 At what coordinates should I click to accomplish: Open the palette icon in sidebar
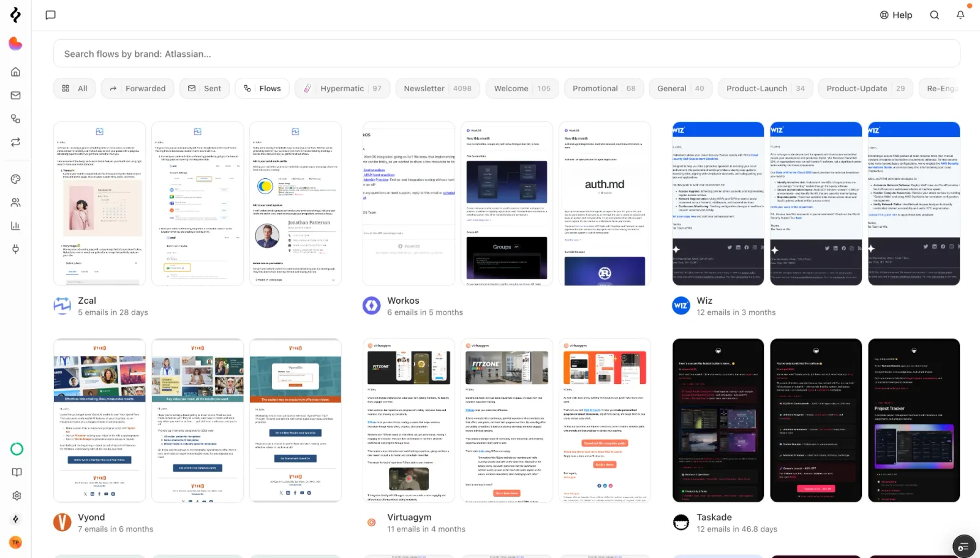point(16,179)
